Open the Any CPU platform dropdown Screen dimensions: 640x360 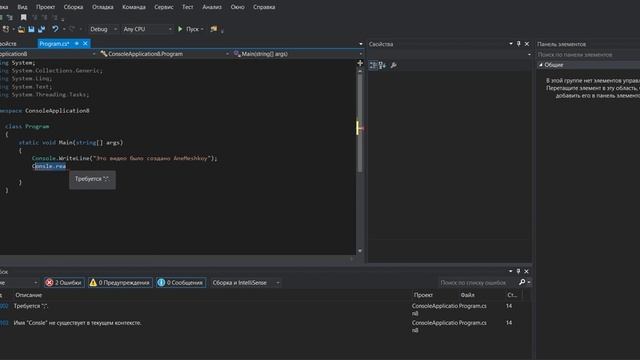(x=147, y=29)
